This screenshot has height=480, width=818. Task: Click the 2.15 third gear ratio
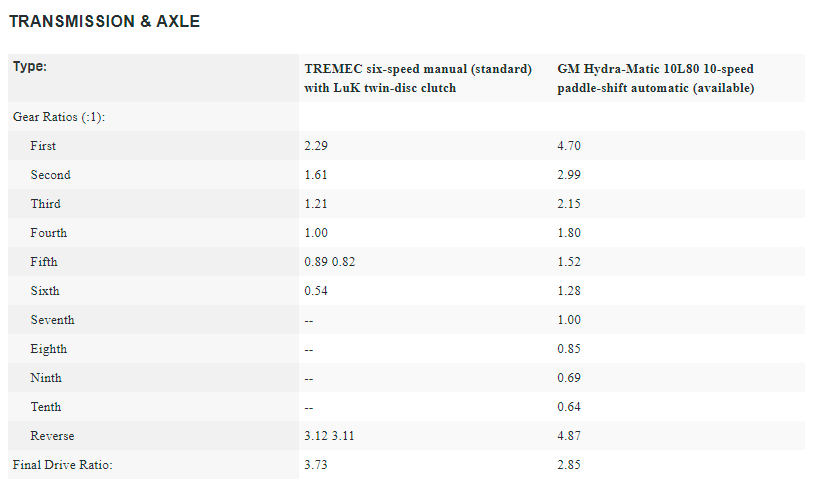(x=569, y=204)
